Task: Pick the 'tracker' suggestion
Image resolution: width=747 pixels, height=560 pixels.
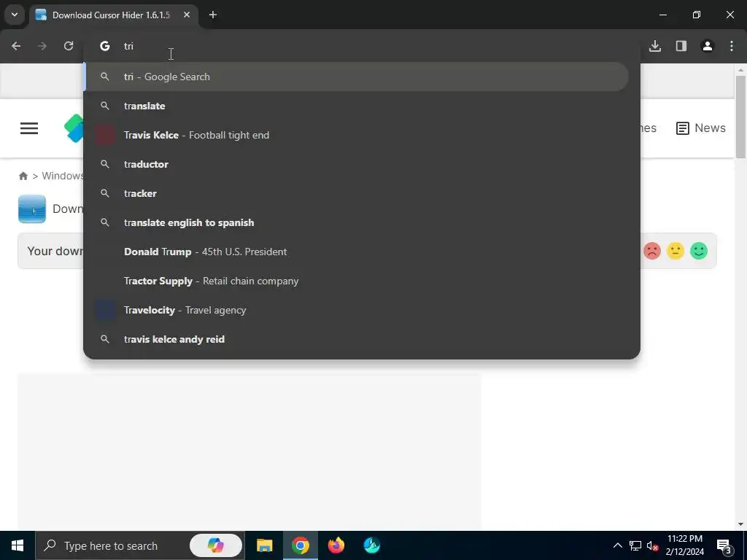Action: click(356, 193)
